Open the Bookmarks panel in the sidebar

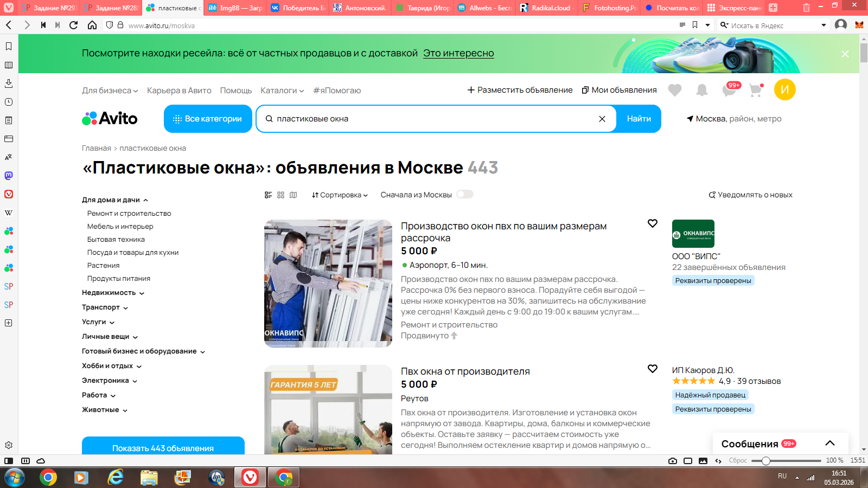pyautogui.click(x=9, y=47)
